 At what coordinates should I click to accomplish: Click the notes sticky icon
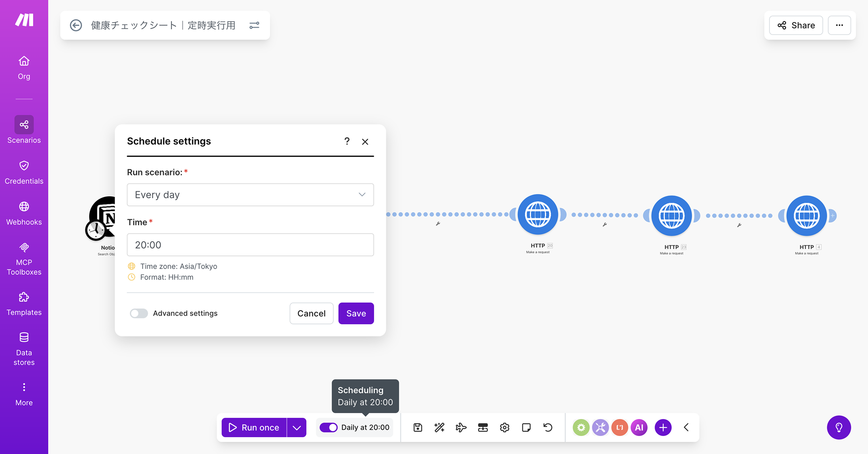pos(526,428)
